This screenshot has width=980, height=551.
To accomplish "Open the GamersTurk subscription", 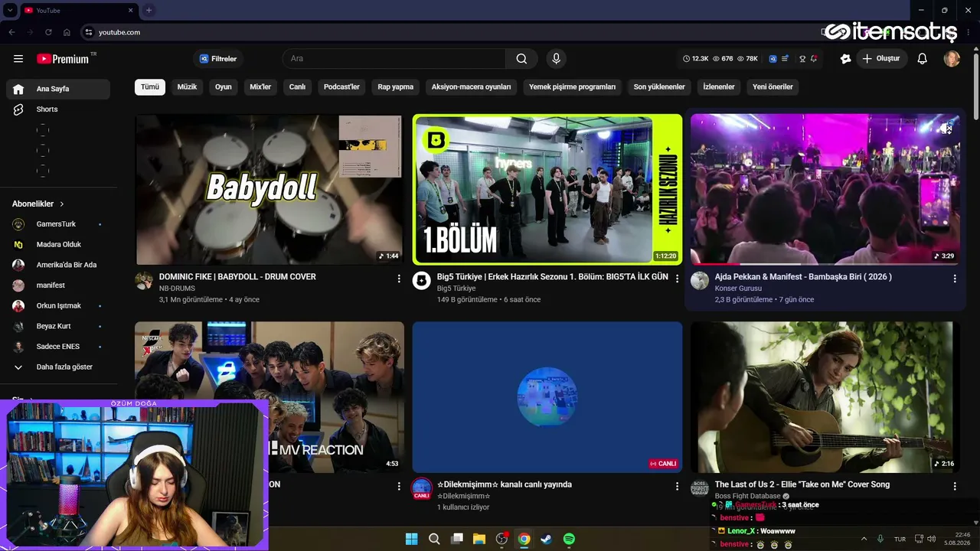I will coord(58,224).
